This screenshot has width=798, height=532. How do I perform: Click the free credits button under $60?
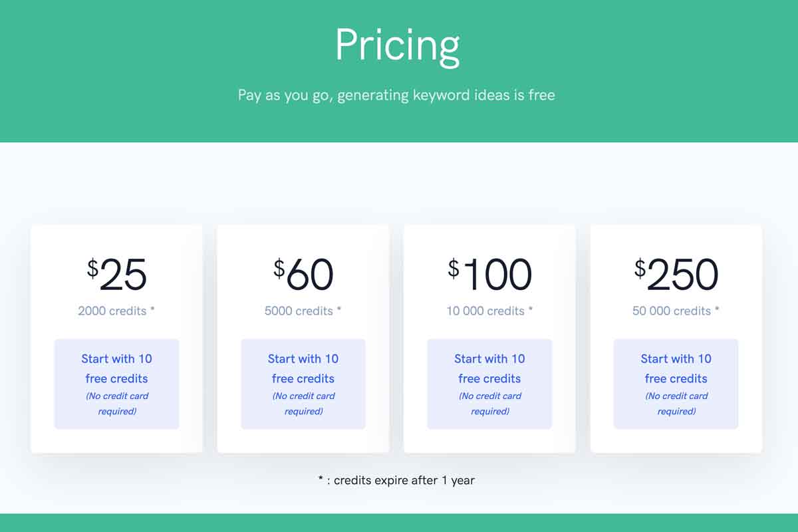(x=303, y=384)
